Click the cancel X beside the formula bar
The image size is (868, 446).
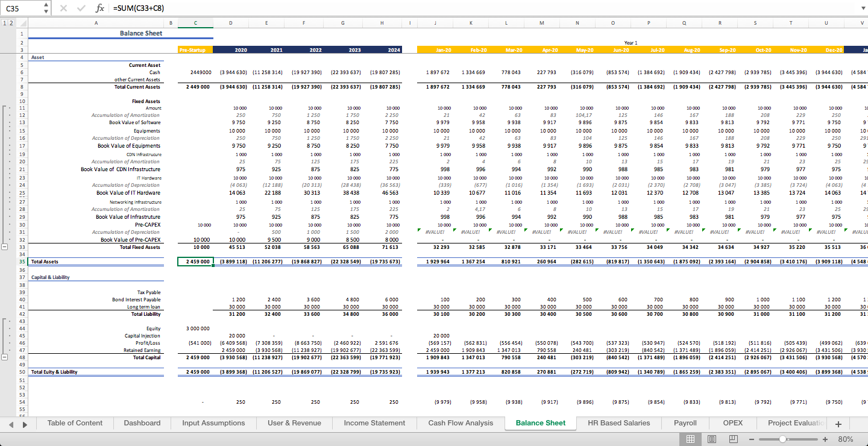tap(64, 8)
